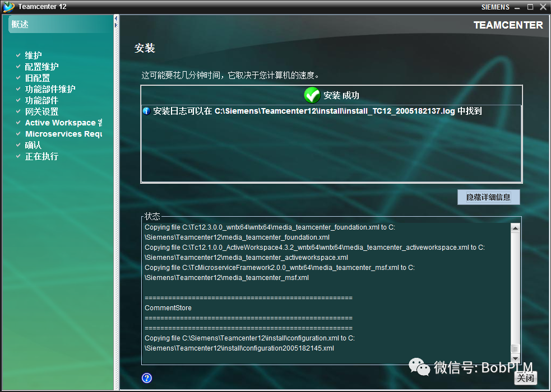The width and height of the screenshot is (551, 392).
Task: Select the 旧配置 step in the sidebar
Action: [x=38, y=78]
